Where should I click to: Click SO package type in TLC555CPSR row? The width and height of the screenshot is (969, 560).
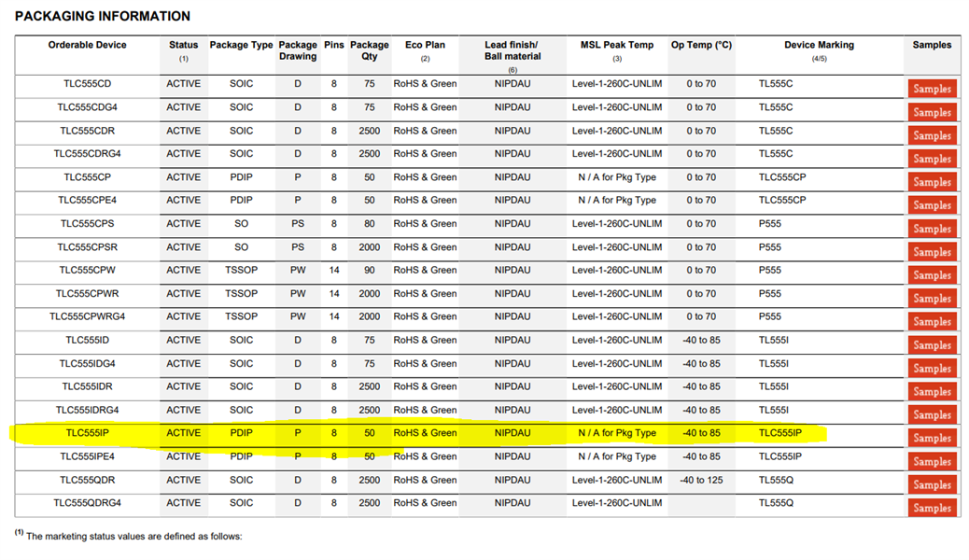point(241,246)
